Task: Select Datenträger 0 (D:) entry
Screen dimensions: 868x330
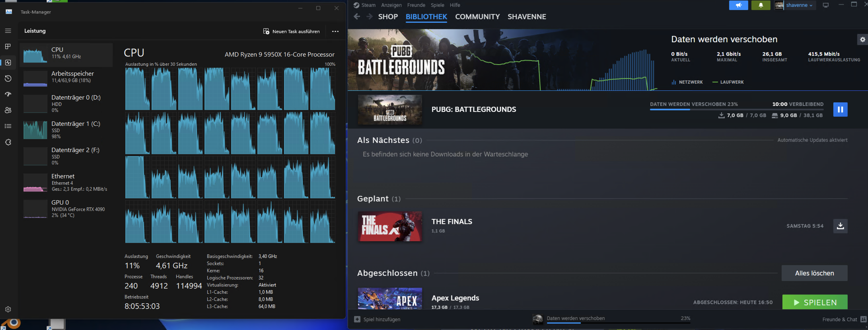Action: [66, 103]
